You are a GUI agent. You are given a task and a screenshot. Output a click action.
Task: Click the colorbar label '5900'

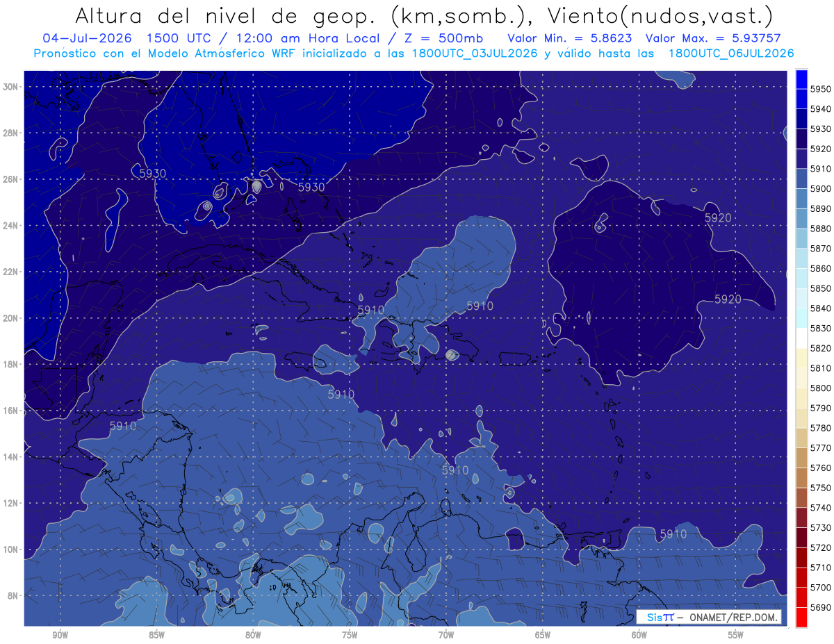click(x=821, y=189)
